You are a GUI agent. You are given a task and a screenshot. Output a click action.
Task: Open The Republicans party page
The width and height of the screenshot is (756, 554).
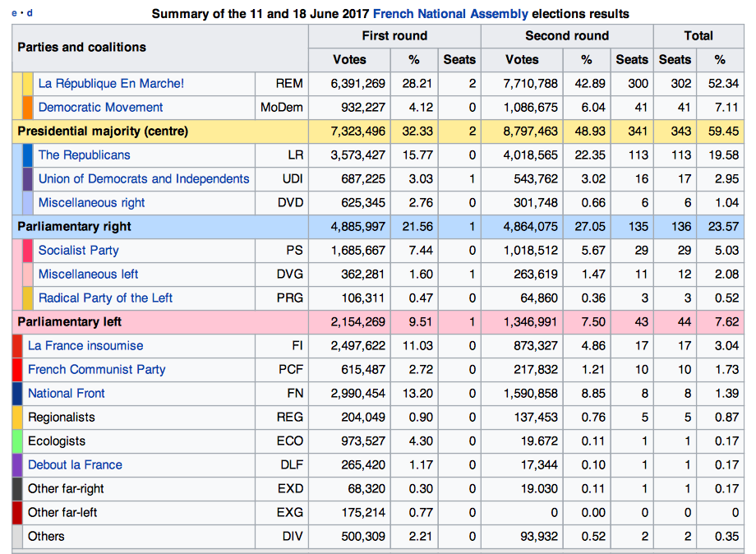click(x=84, y=155)
